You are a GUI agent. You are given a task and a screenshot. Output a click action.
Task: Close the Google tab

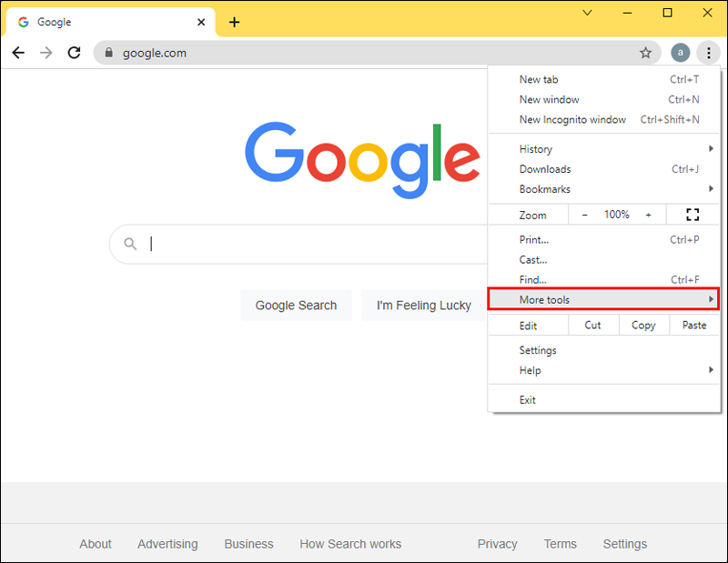[201, 22]
